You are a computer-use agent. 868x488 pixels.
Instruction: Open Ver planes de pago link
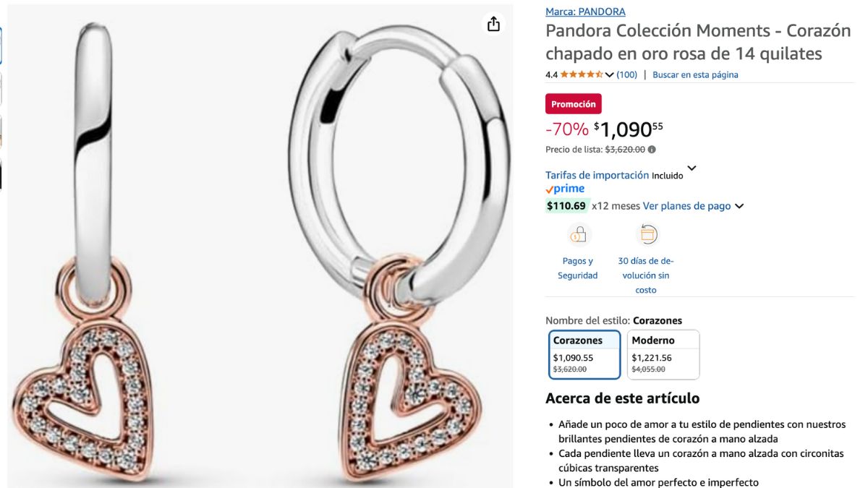point(686,206)
